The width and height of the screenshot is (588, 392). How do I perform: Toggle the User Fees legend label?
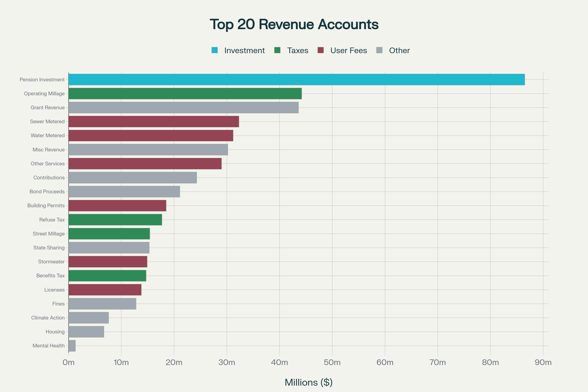348,50
